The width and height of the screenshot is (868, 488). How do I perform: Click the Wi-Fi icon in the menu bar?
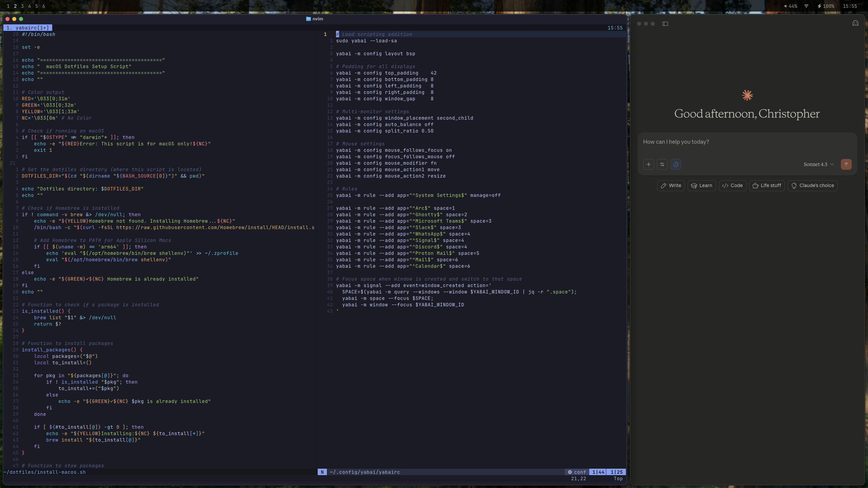(x=806, y=6)
